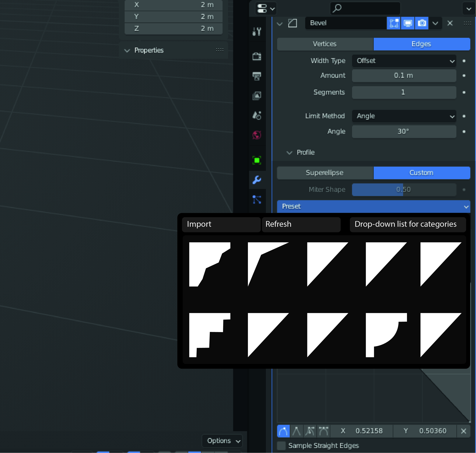This screenshot has width=476, height=453.
Task: Open the editor type dropdown
Action: (x=266, y=8)
